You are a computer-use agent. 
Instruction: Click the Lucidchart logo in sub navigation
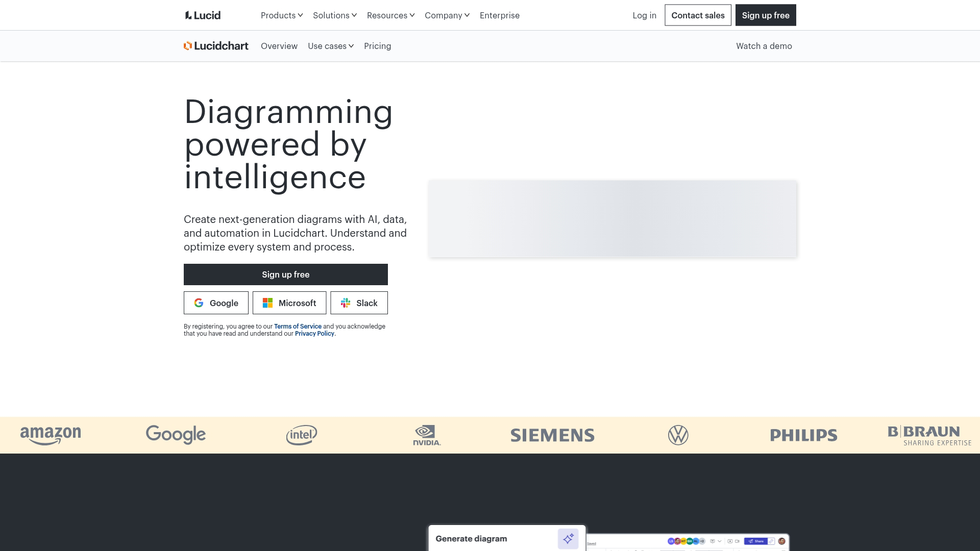click(x=216, y=46)
